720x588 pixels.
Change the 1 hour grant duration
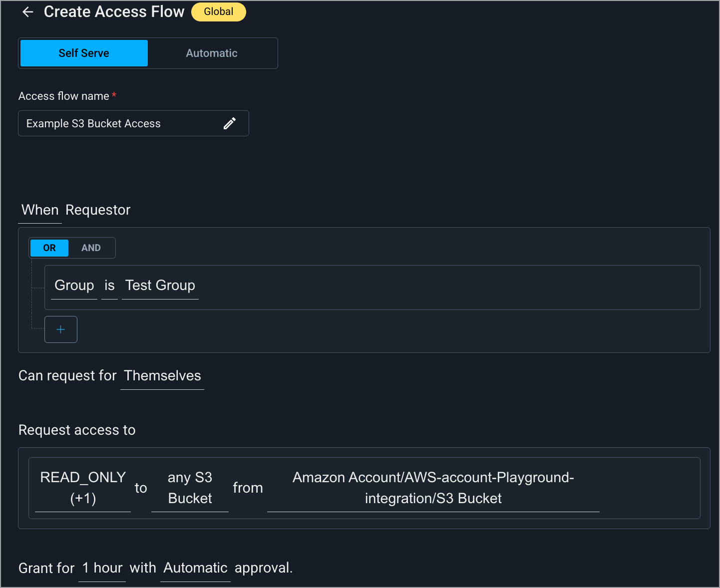point(102,568)
